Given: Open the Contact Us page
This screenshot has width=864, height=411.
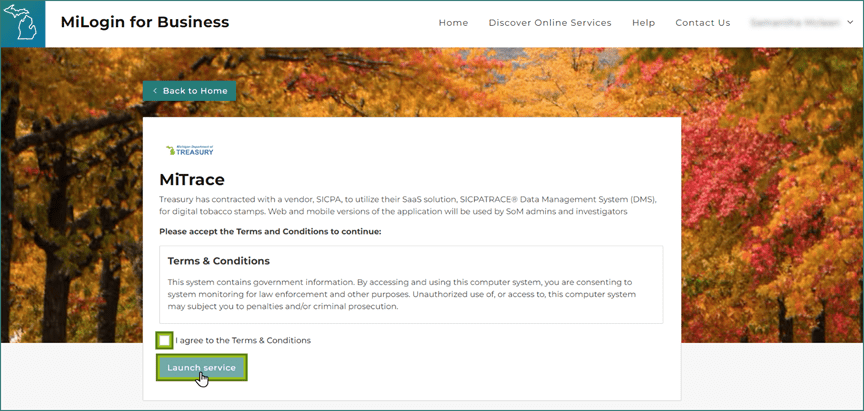Looking at the screenshot, I should point(703,23).
